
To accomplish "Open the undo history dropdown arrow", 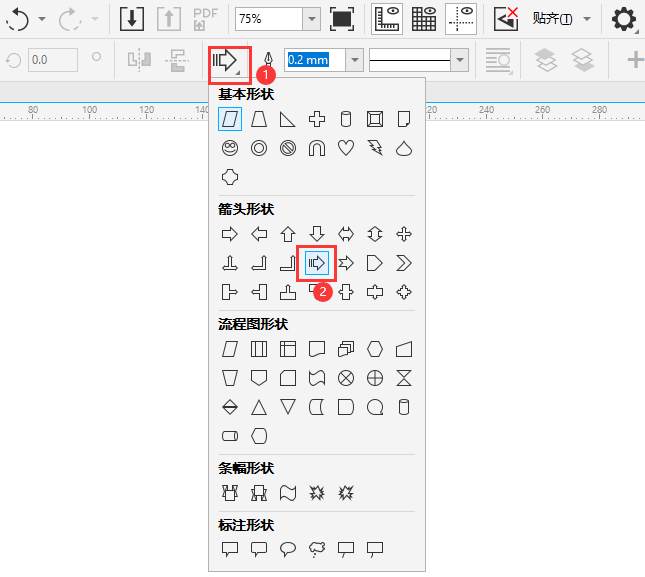I will click(42, 19).
